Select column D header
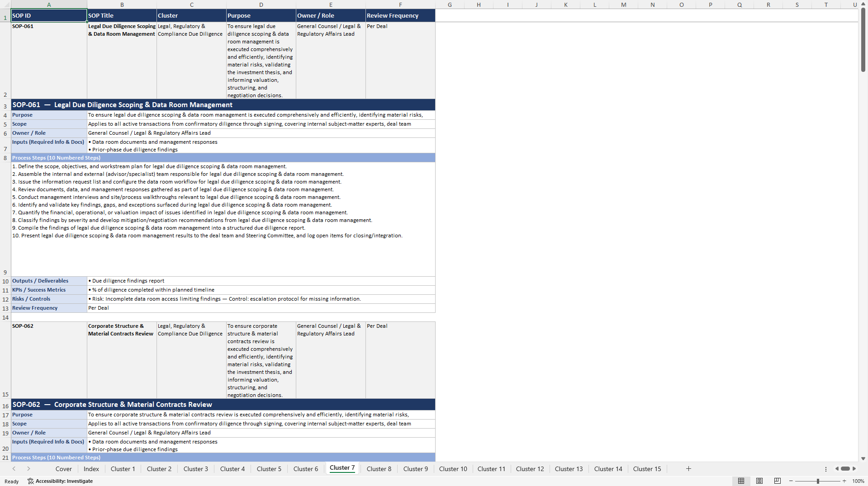The image size is (868, 486). 261,5
